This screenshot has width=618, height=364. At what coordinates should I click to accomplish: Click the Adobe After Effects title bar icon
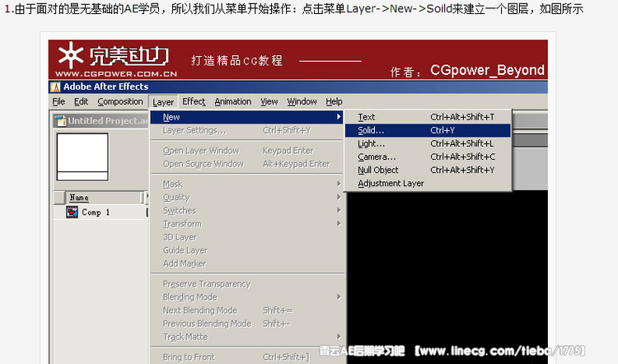coord(55,86)
